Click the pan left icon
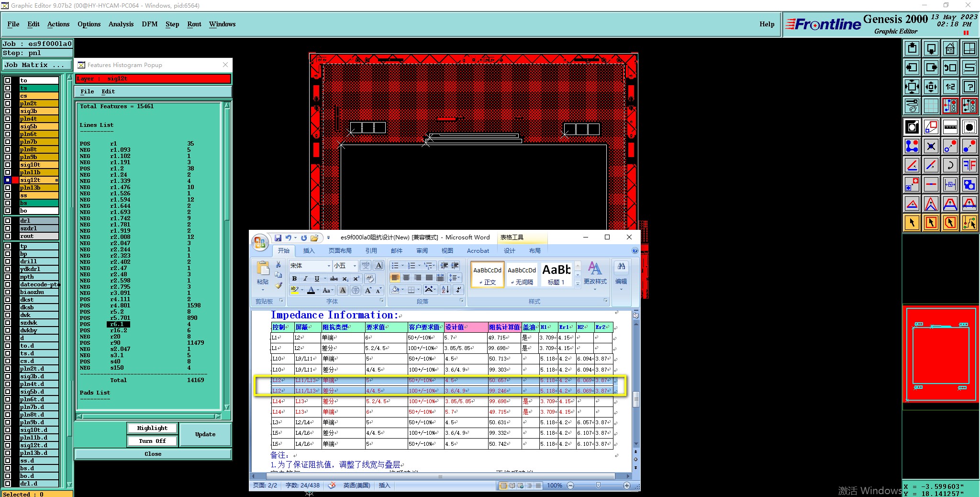The width and height of the screenshot is (980, 497). click(x=912, y=68)
